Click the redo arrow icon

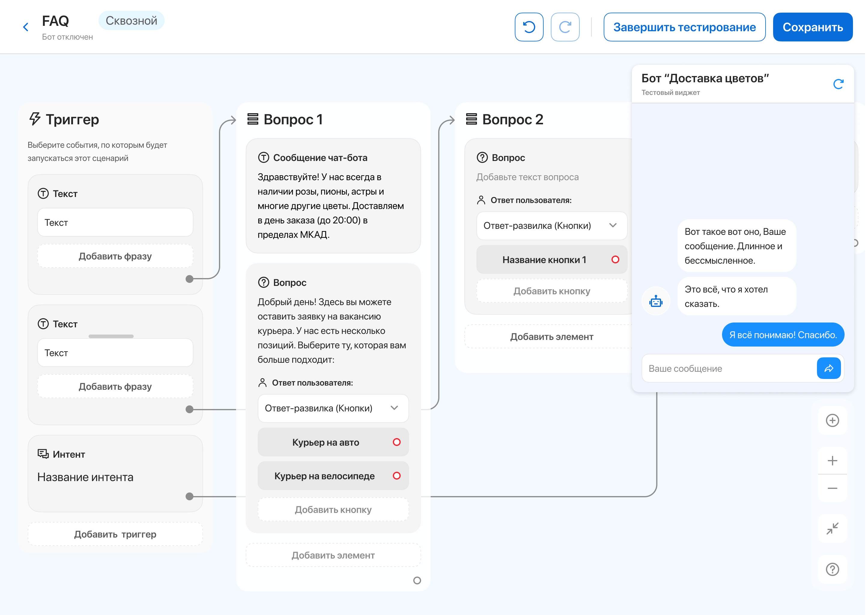(565, 27)
